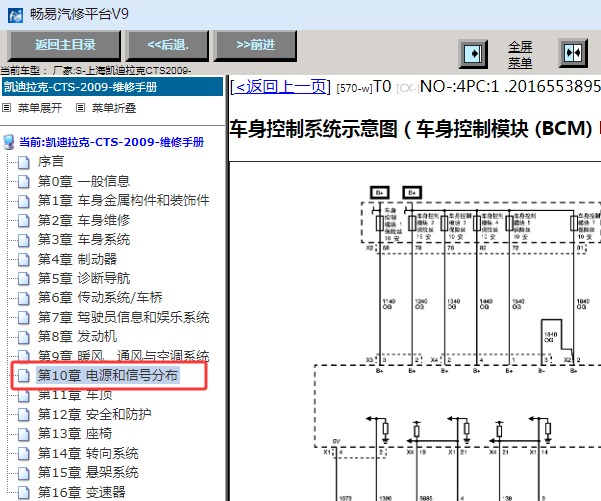Viewport: 601px width, 501px height.
Task: Click the page icon beside 第10章
Action: 24,376
